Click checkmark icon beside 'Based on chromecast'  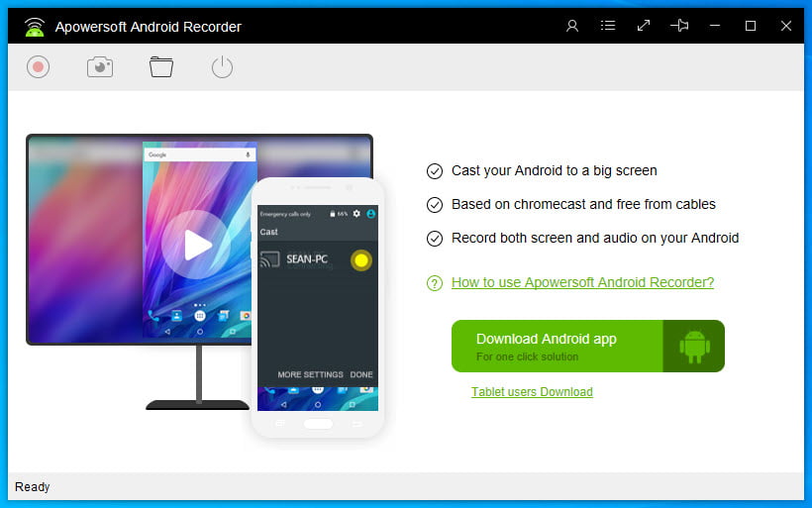pyautogui.click(x=435, y=205)
